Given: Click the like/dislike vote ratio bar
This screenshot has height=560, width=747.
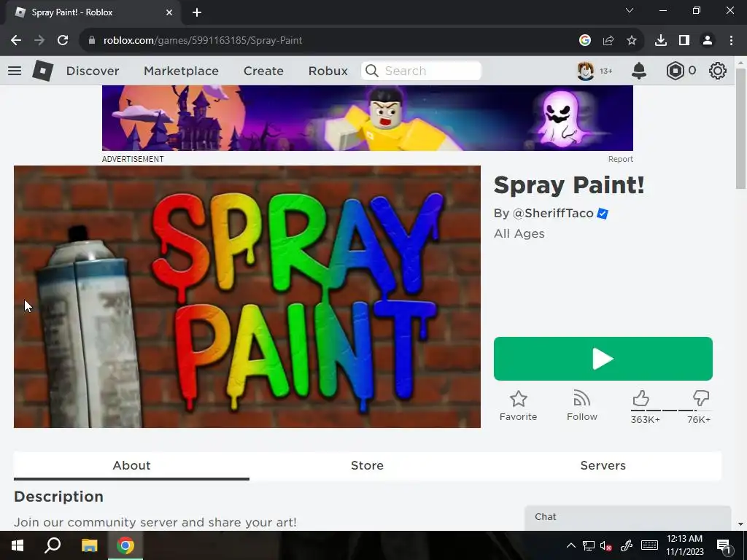Looking at the screenshot, I should (x=671, y=410).
